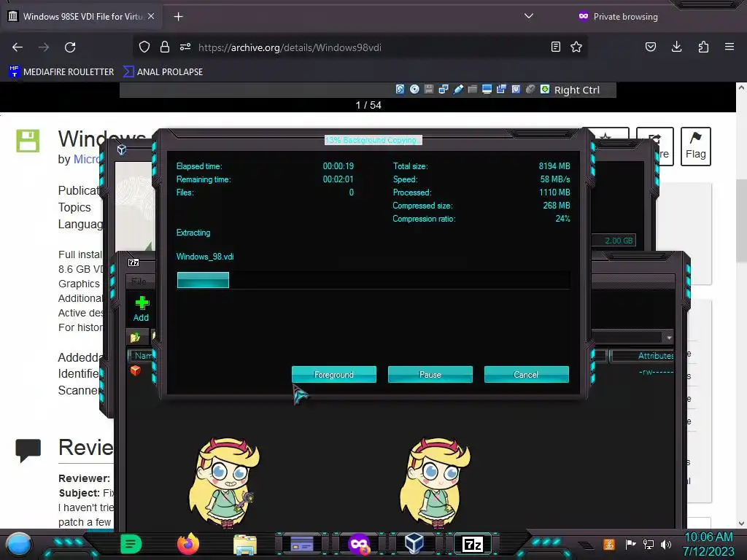Open File Explorer from the taskbar
This screenshot has height=560, width=747.
[245, 544]
